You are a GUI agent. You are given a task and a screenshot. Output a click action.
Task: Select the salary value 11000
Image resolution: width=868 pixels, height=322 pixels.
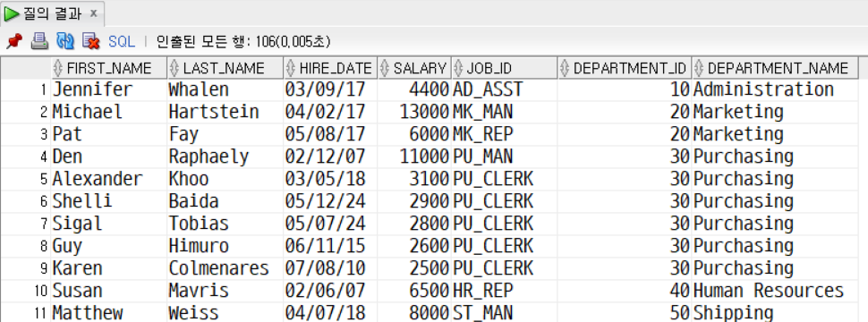coord(414,157)
